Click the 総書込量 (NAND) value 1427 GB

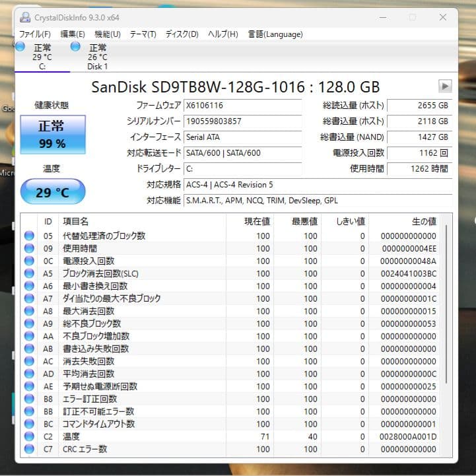point(419,137)
